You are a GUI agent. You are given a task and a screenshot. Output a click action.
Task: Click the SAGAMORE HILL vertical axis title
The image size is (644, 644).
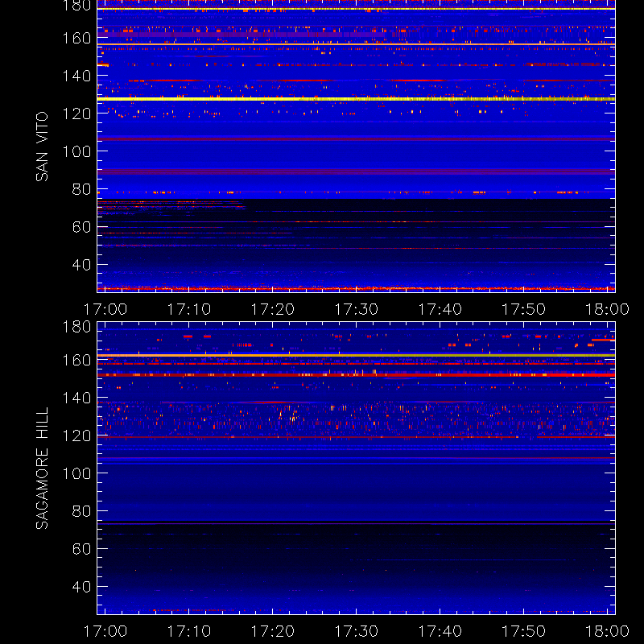42,468
